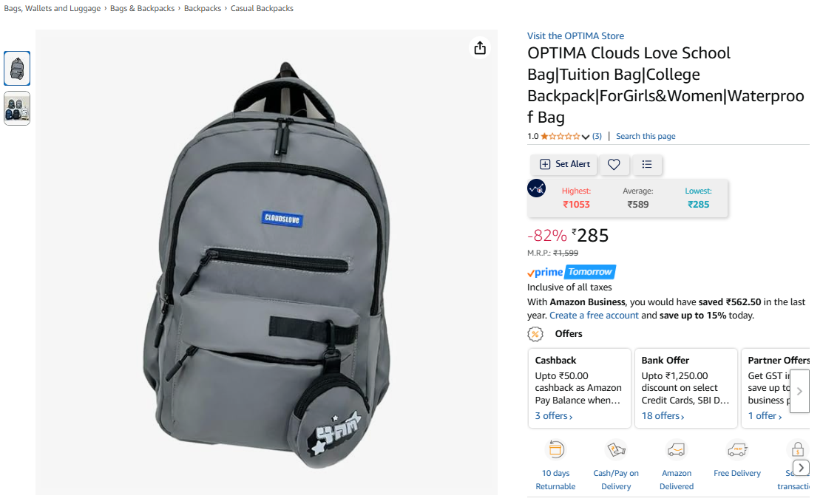823x504 pixels.
Task: Click the price tracker graph icon
Action: pyautogui.click(x=536, y=188)
